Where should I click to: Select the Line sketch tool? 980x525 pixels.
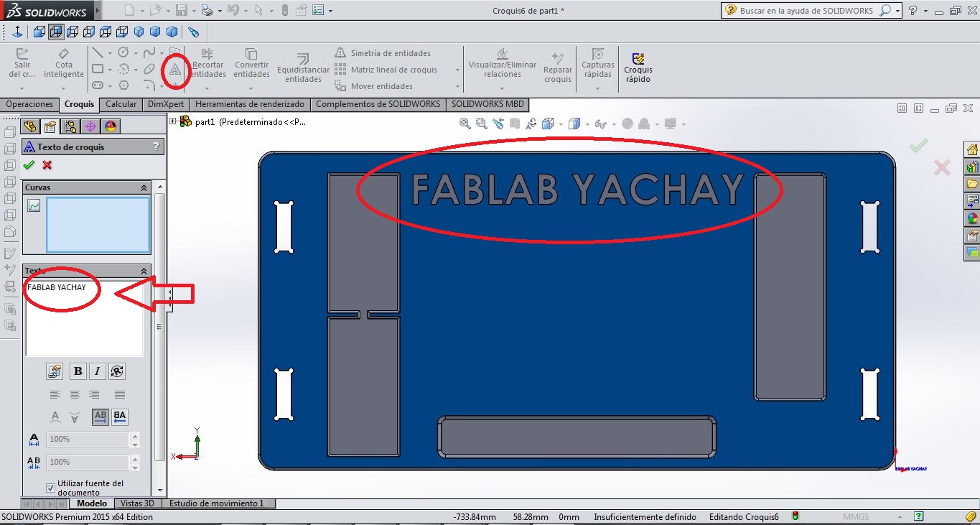(x=97, y=53)
